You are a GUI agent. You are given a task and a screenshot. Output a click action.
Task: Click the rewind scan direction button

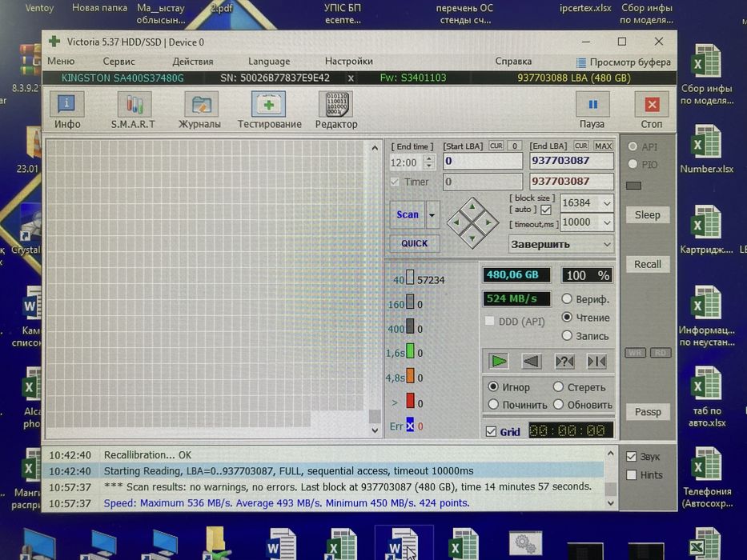pyautogui.click(x=531, y=362)
